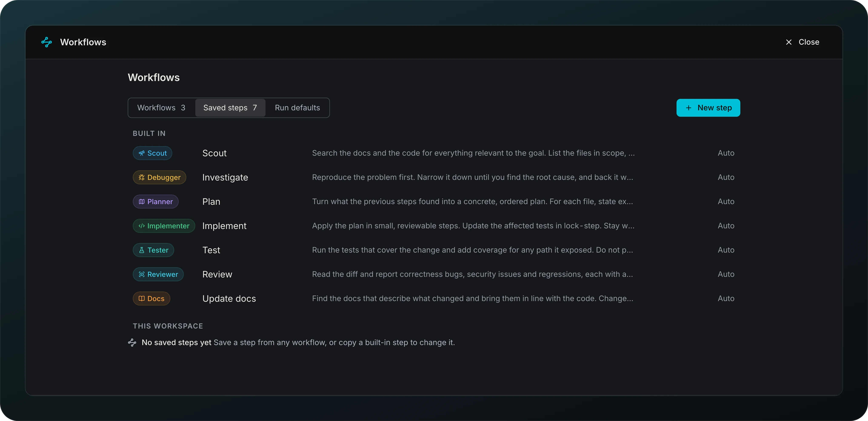The width and height of the screenshot is (868, 421).
Task: Click the X icon beside Close
Action: [x=788, y=42]
